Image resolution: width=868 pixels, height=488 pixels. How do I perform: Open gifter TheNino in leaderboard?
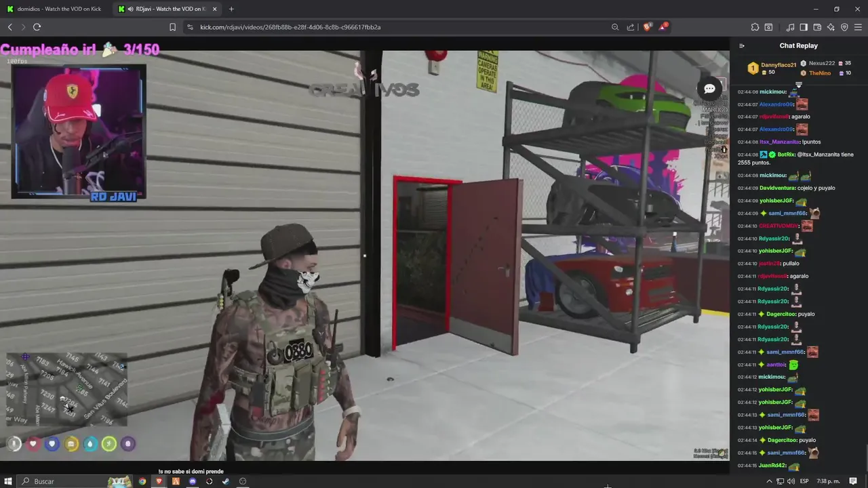click(x=820, y=73)
